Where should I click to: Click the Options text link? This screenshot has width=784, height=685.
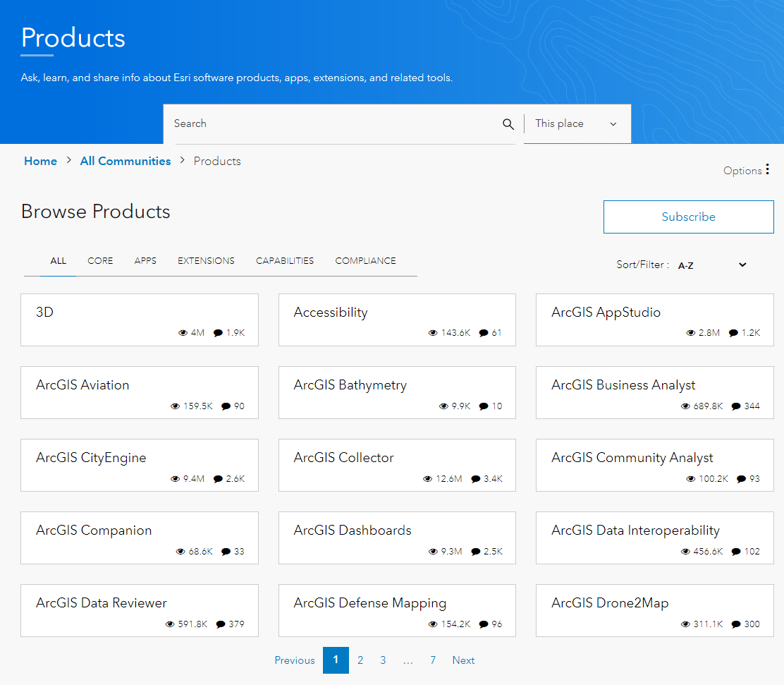click(x=742, y=171)
